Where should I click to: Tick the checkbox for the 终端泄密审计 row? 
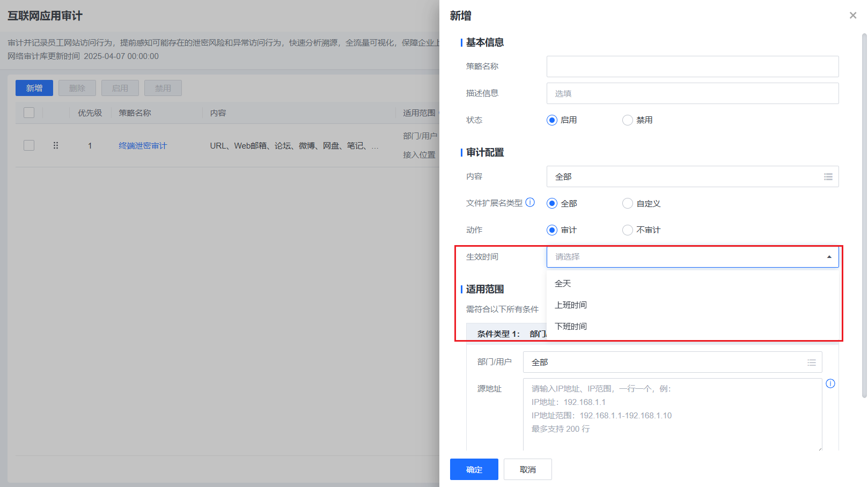pos(29,145)
